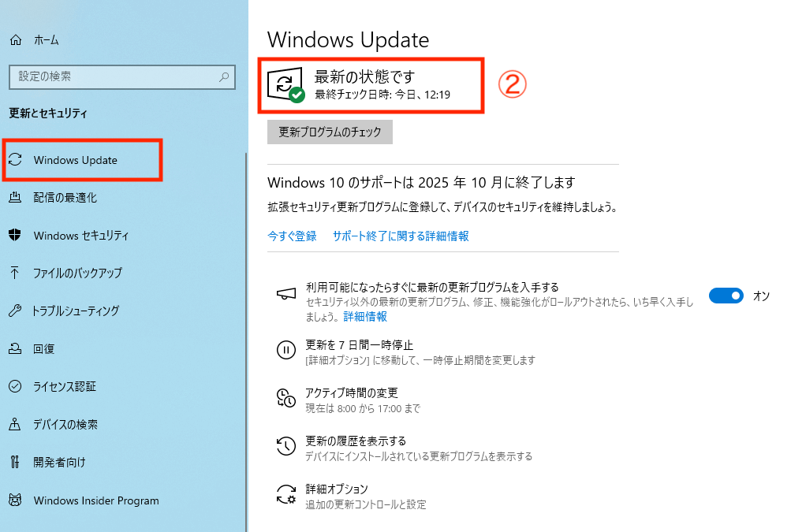
Task: Click the Home house icon in sidebar
Action: 16,40
